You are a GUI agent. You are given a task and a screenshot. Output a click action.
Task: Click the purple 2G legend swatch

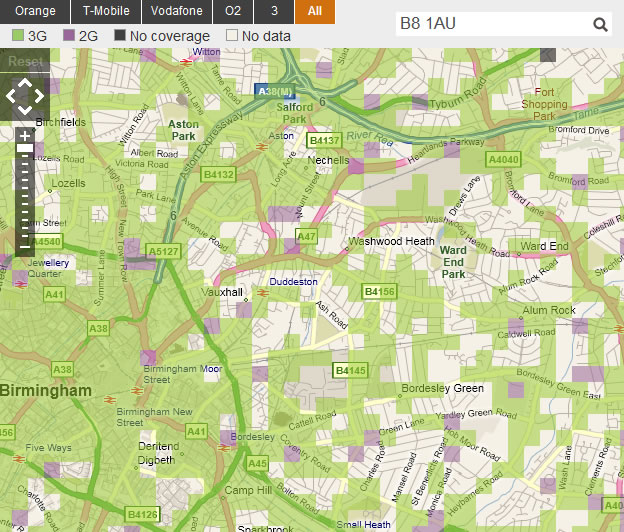tap(69, 35)
